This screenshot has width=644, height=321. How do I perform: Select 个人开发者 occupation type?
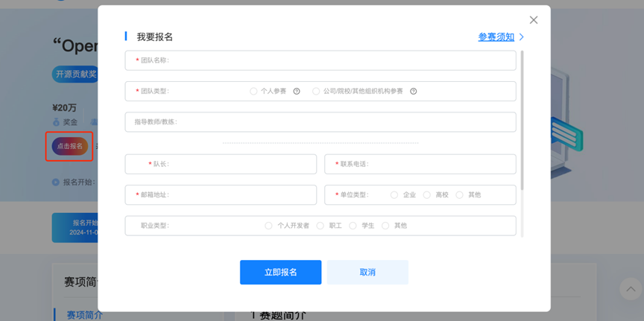[268, 226]
